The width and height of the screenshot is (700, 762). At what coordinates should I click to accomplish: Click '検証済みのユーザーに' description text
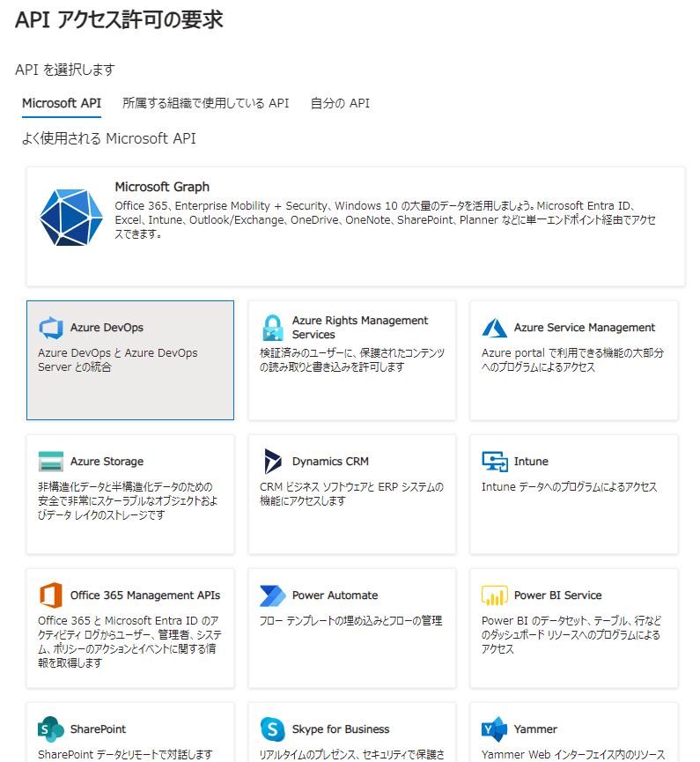(x=352, y=360)
